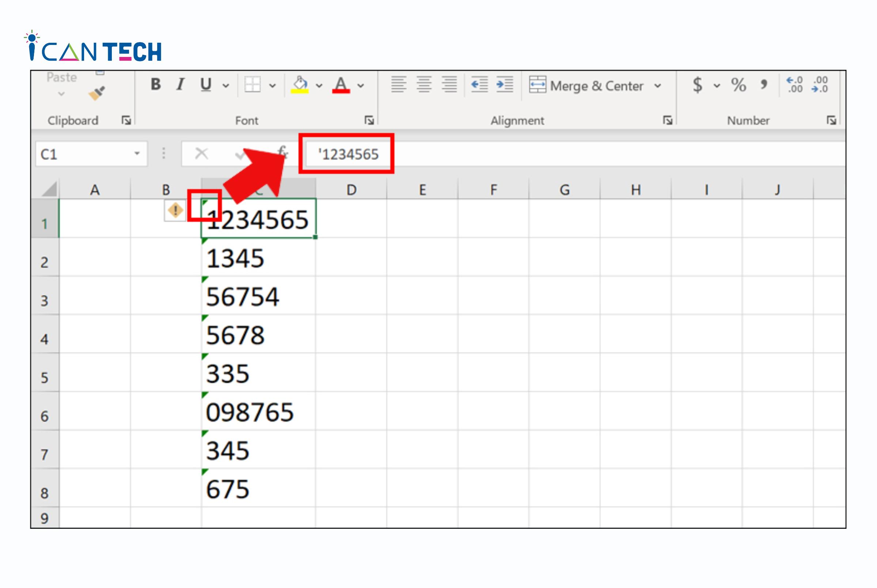Image resolution: width=877 pixels, height=588 pixels.
Task: Toggle Bold formatting
Action: tap(156, 84)
